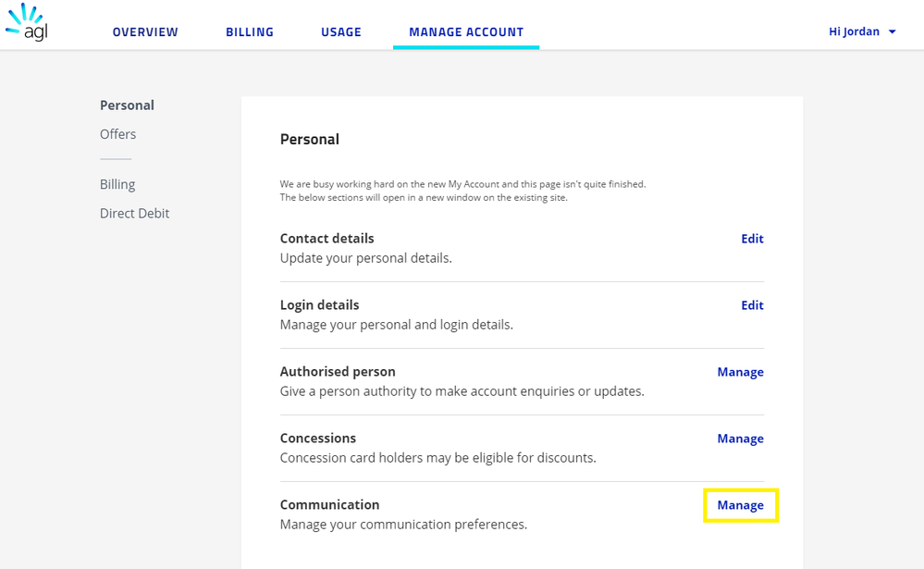The height and width of the screenshot is (569, 924).
Task: Manage Communication preferences
Action: coord(740,505)
